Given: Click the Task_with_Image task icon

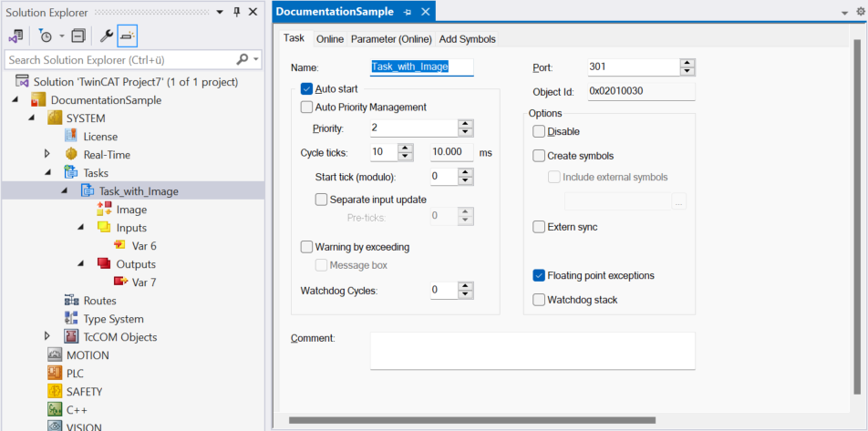Looking at the screenshot, I should coord(88,190).
